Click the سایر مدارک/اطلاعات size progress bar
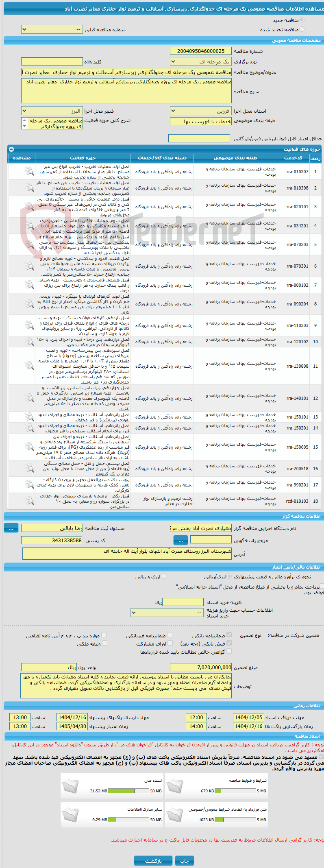This screenshot has width=324, height=868. (x=129, y=820)
